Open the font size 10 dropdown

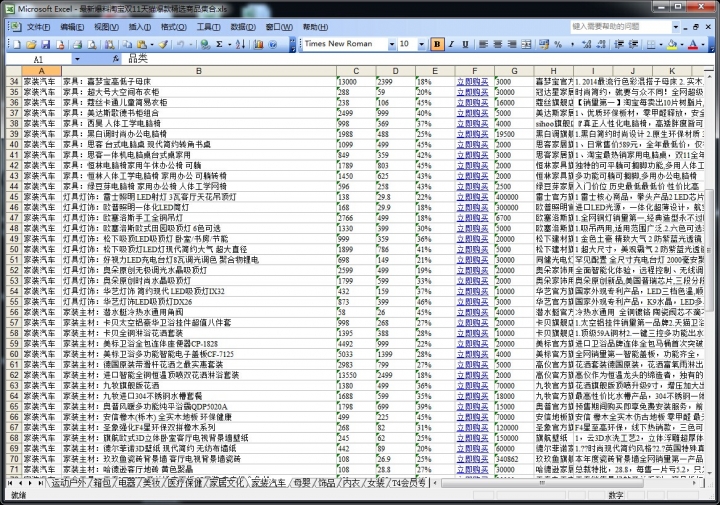[422, 45]
